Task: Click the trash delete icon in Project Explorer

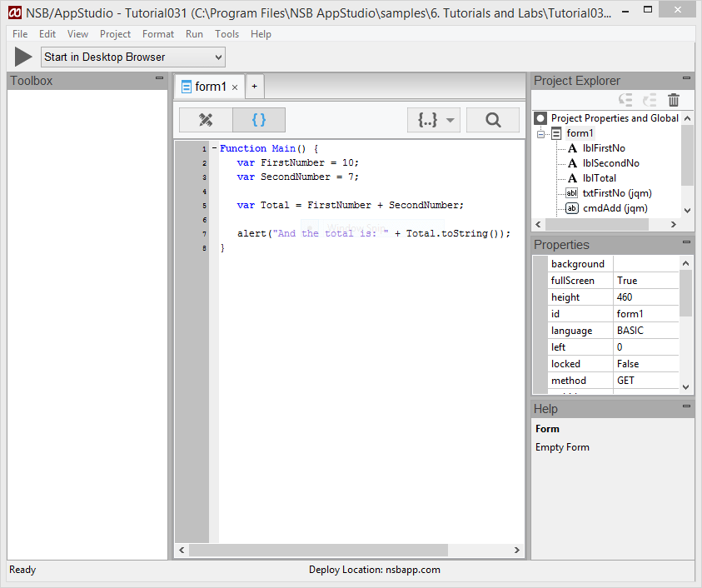Action: point(674,100)
